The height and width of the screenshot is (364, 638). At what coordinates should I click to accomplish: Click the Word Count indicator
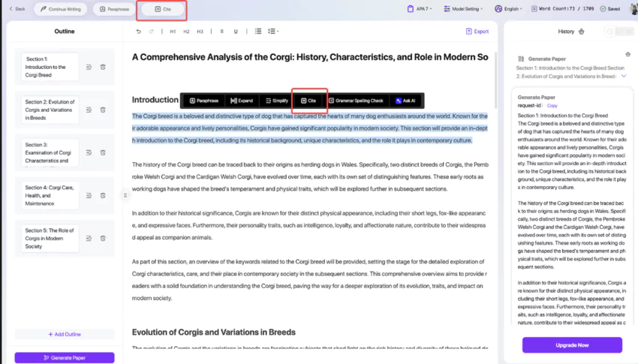[x=562, y=9]
